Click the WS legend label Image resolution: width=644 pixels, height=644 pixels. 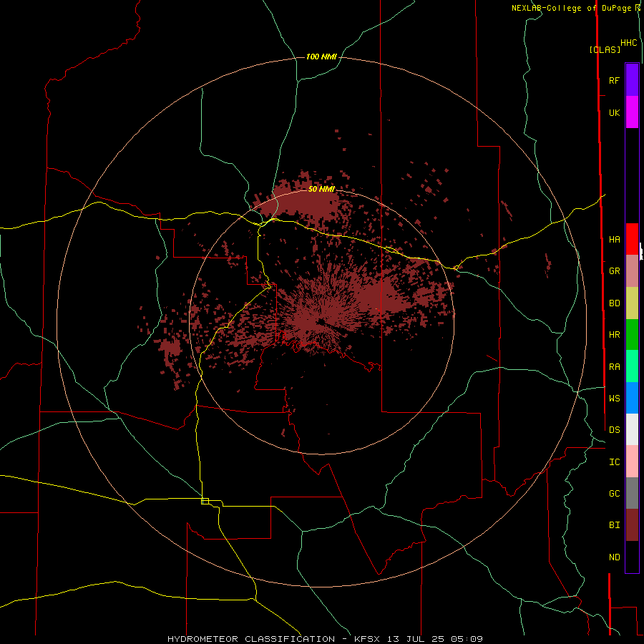pyautogui.click(x=614, y=399)
